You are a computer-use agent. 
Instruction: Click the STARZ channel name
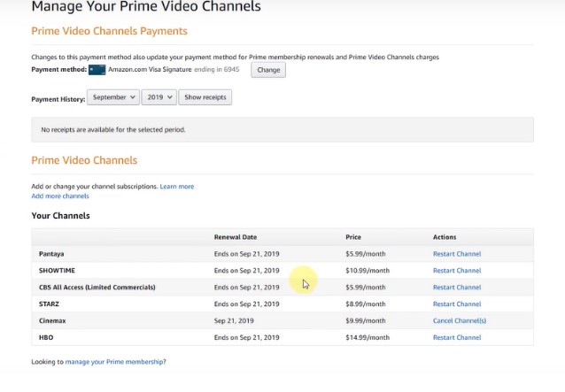click(49, 304)
